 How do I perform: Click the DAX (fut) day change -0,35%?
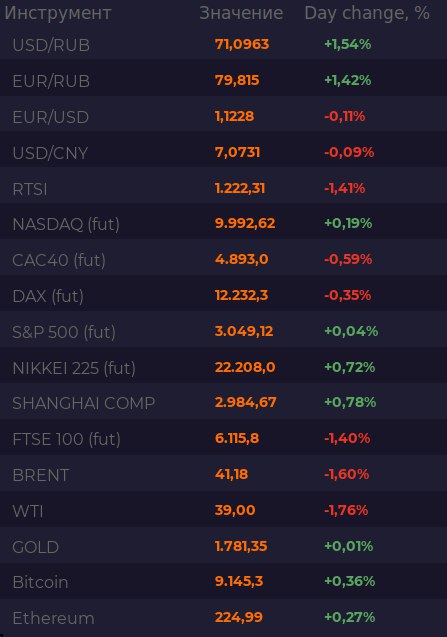(x=347, y=295)
